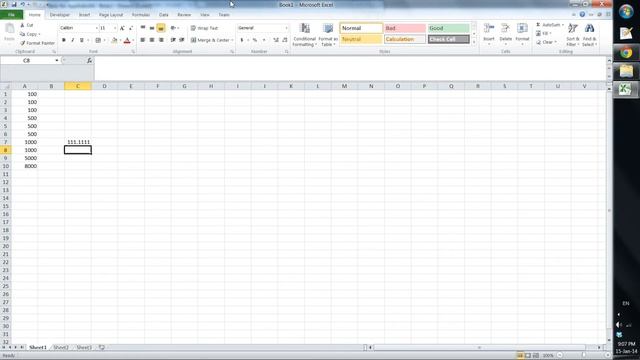The image size is (640, 360).
Task: Click the Cut command
Action: tap(27, 25)
